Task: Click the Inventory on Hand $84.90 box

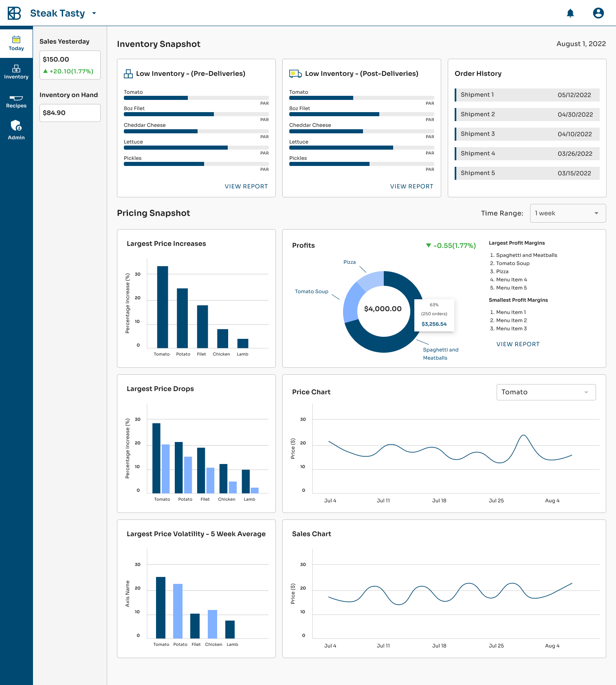Action: pos(70,113)
